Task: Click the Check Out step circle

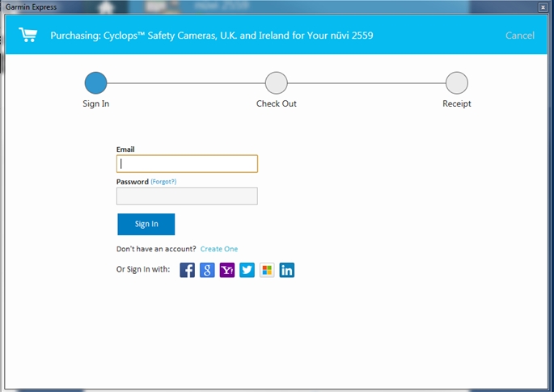Action: tap(277, 83)
